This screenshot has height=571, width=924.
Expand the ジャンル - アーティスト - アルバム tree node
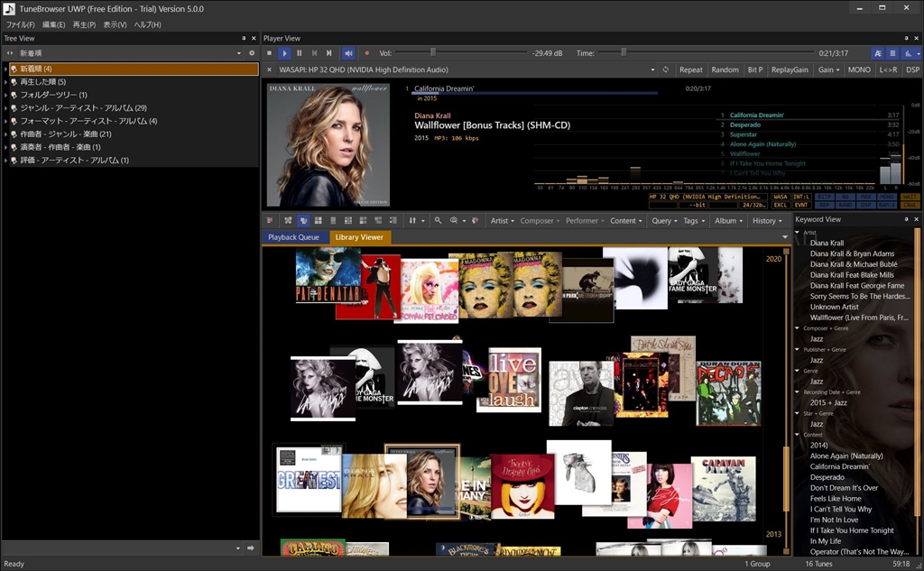coord(5,107)
